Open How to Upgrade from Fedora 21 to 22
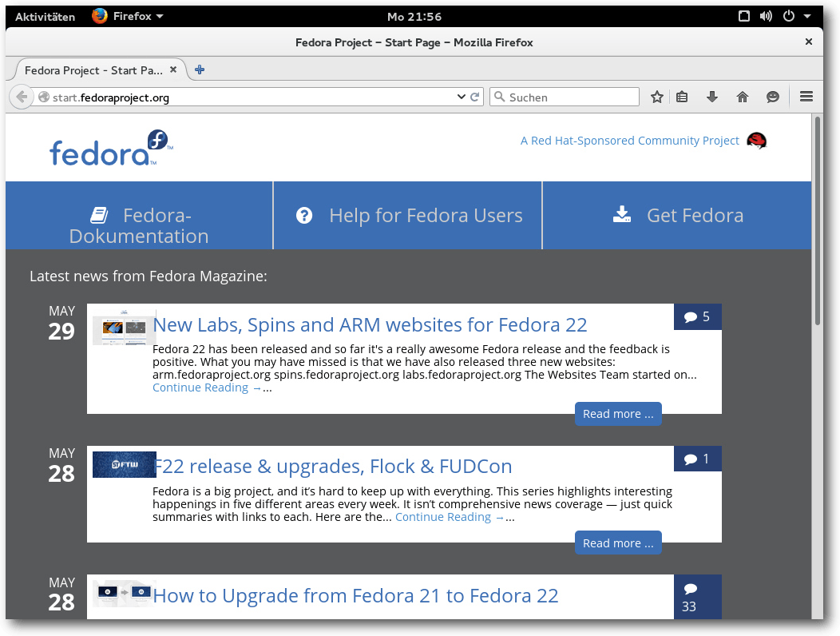Viewport: 840px width, 636px height. click(355, 596)
